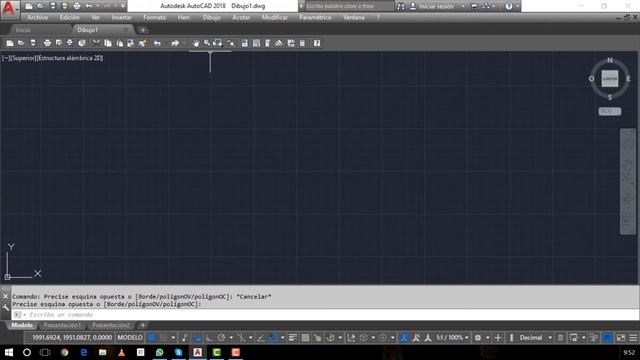This screenshot has width=640, height=360.
Task: Toggle transparency display in status bar
Action: click(x=305, y=338)
